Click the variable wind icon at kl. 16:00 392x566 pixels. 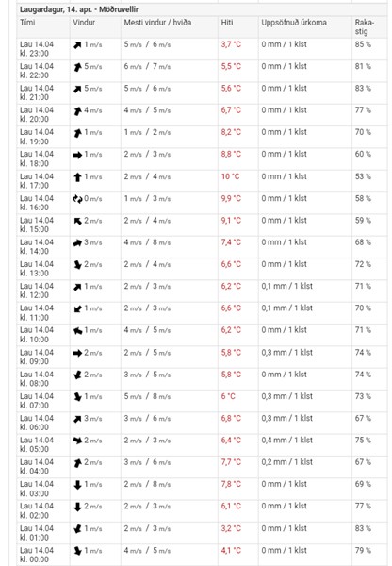pos(77,199)
